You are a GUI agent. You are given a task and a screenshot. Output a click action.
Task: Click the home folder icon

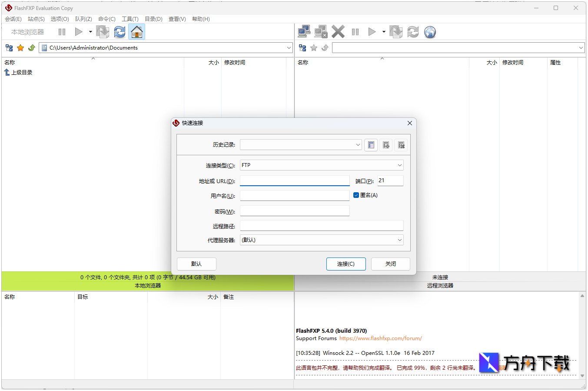point(136,32)
